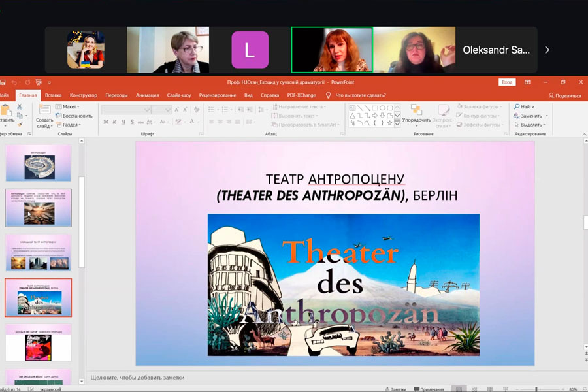Switch to the Insert (Вставка) tab
This screenshot has width=588, height=392.
(54, 95)
